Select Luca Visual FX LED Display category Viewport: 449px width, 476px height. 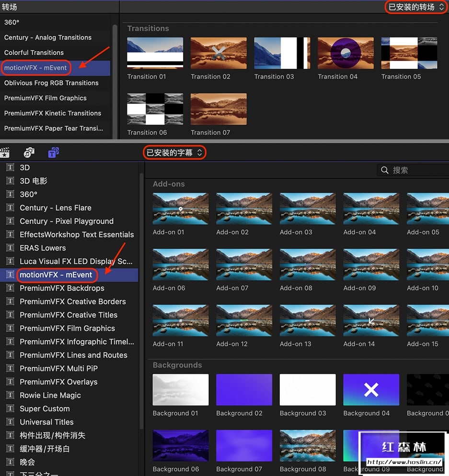[69, 261]
